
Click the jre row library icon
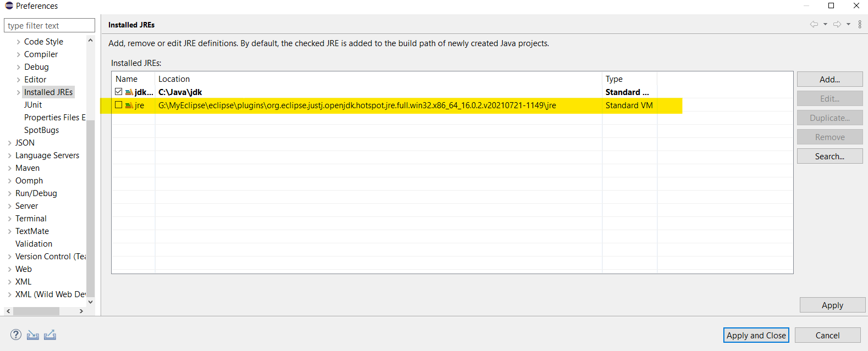coord(129,105)
